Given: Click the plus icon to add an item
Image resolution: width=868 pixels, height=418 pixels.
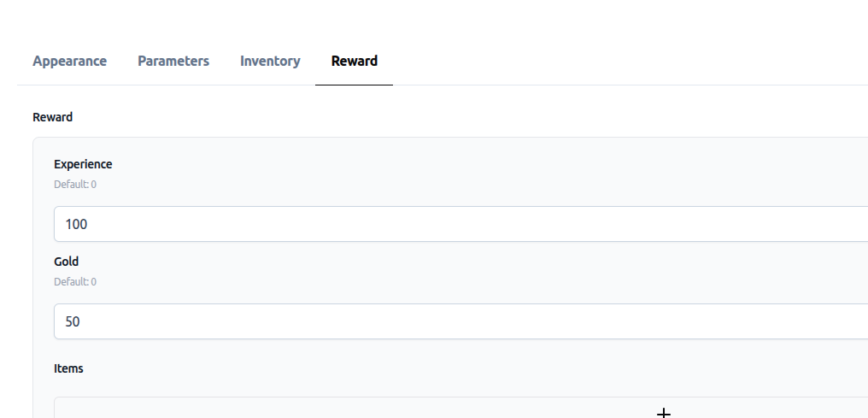Looking at the screenshot, I should (663, 414).
